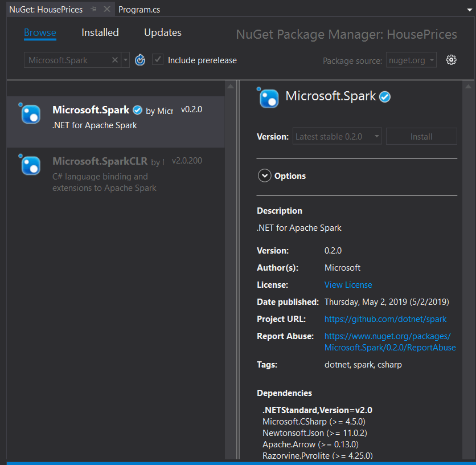Click the details pane scroll up arrow
The image size is (476, 465).
468,86
